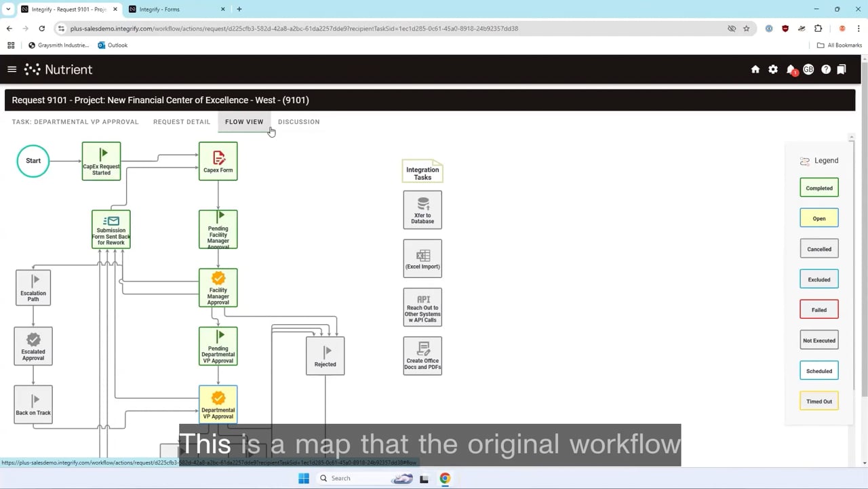This screenshot has height=489, width=868.
Task: Open the Outlook bookmark
Action: tap(113, 45)
